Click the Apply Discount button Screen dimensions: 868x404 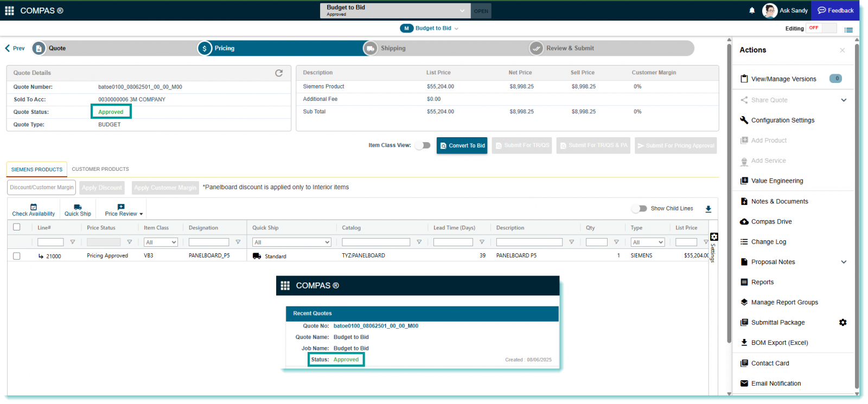pyautogui.click(x=102, y=188)
